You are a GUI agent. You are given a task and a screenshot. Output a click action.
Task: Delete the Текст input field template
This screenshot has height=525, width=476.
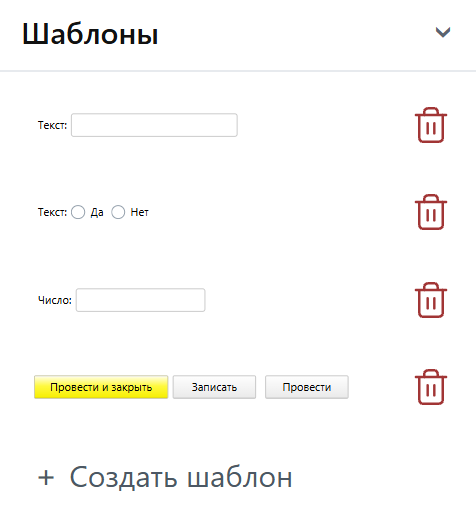(431, 125)
